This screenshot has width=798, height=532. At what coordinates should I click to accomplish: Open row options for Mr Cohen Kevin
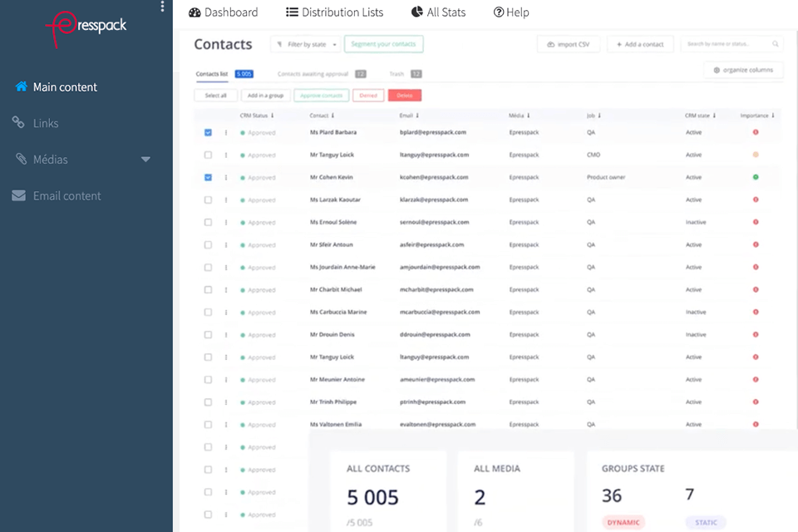pyautogui.click(x=226, y=177)
